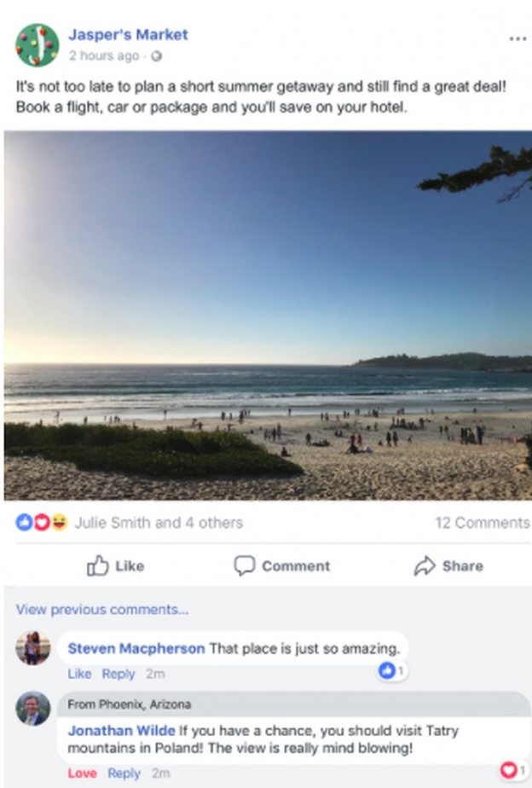Open Jasper's Market profile picture
Viewport: 532px width, 788px height.
pyautogui.click(x=37, y=44)
